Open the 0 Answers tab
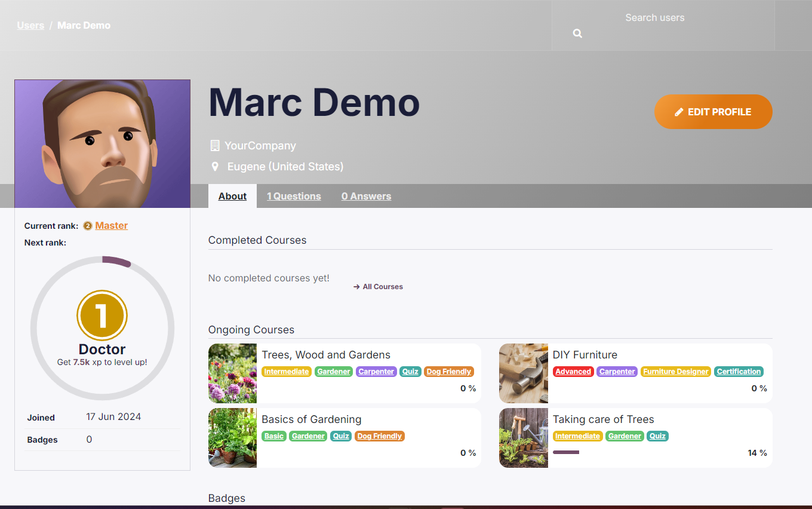 [366, 196]
